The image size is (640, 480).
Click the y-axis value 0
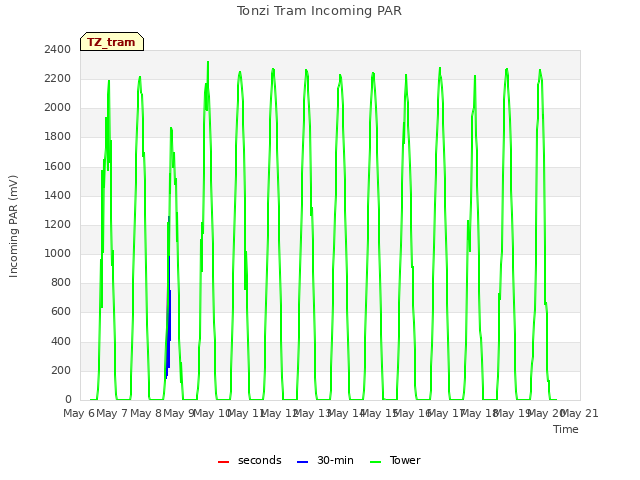[68, 399]
